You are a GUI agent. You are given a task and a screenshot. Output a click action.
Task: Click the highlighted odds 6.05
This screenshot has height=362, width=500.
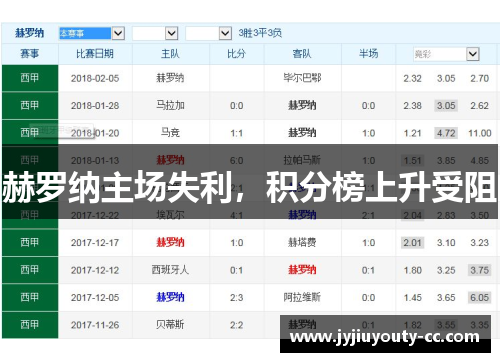(x=480, y=298)
